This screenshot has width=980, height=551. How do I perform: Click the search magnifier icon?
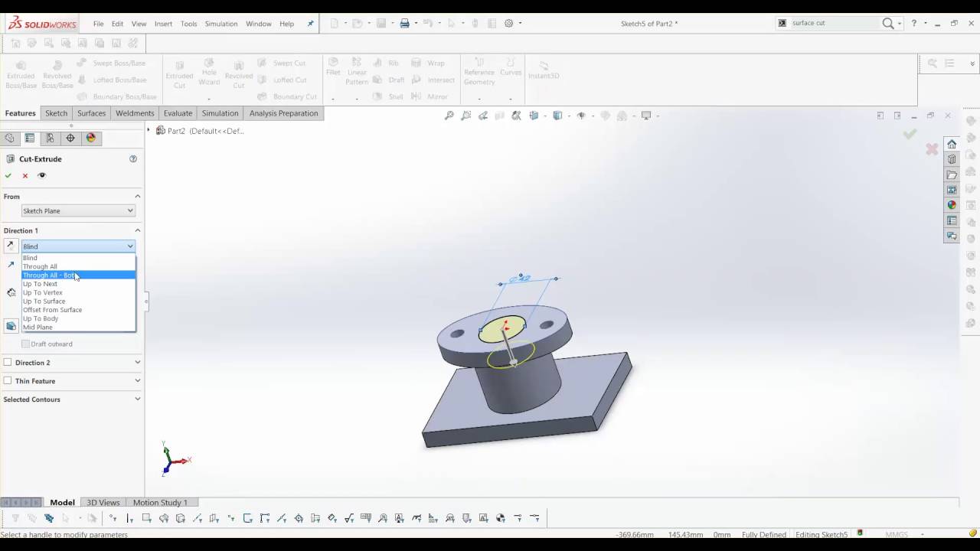click(x=888, y=24)
